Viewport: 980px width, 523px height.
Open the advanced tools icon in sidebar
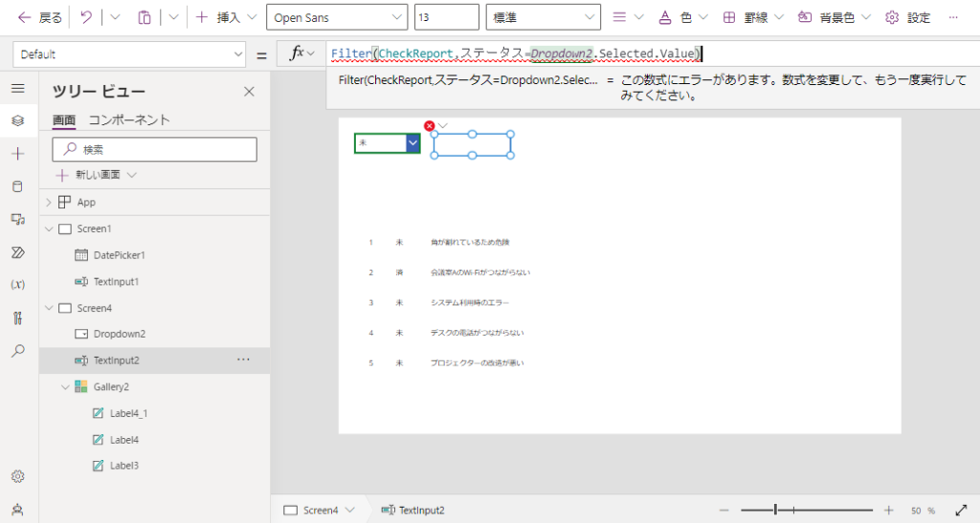coord(18,317)
